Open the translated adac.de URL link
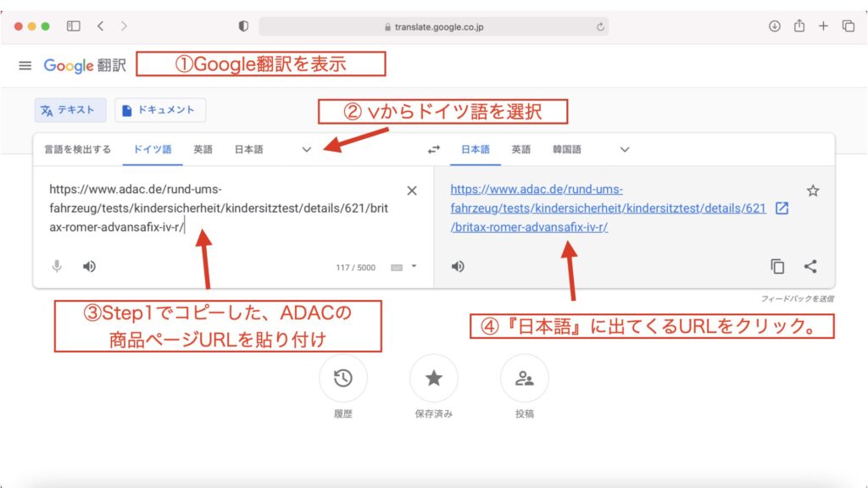Image resolution: width=868 pixels, height=488 pixels. tap(608, 208)
